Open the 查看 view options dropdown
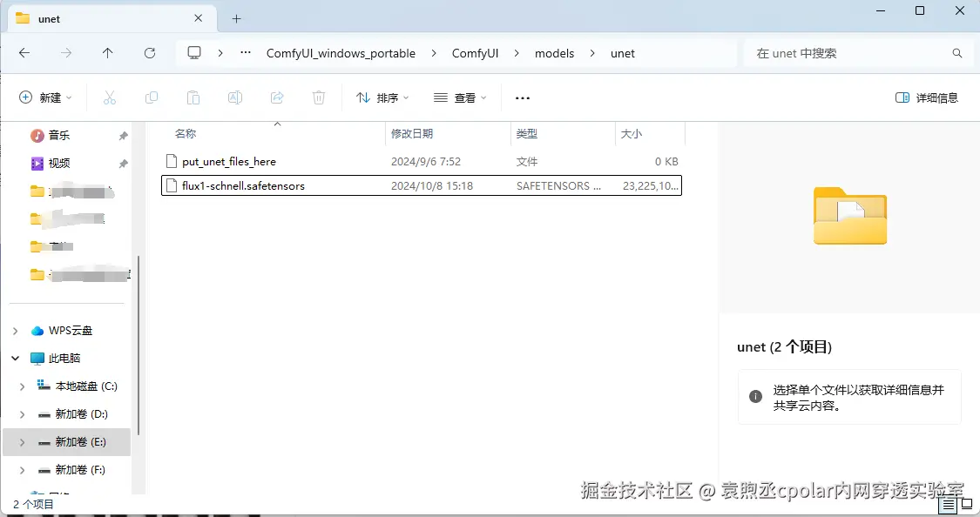 [459, 97]
